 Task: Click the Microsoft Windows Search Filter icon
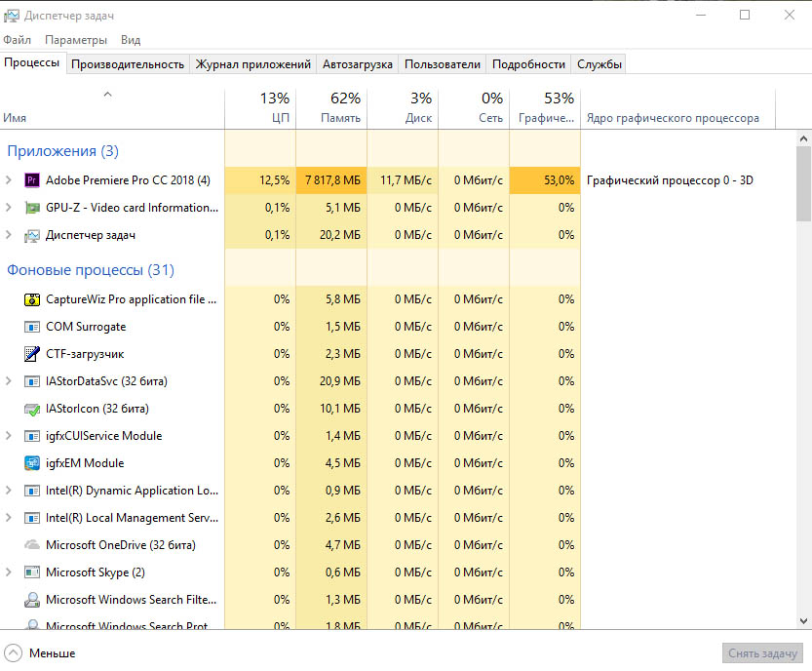click(x=32, y=600)
